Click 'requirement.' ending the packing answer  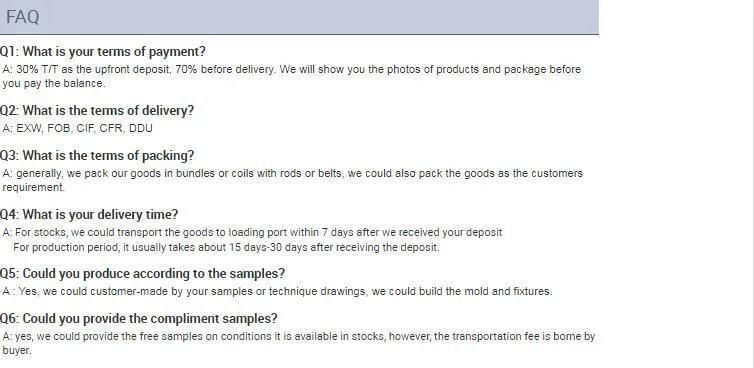click(x=33, y=188)
